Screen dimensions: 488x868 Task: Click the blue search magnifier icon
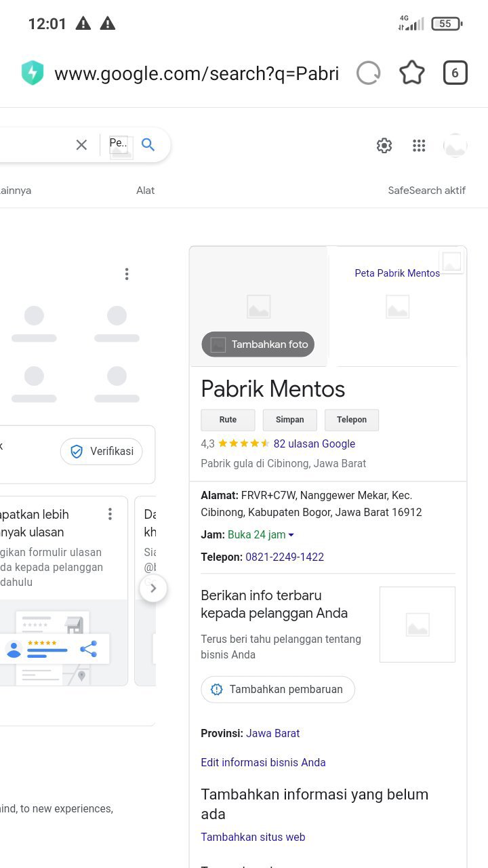point(148,144)
